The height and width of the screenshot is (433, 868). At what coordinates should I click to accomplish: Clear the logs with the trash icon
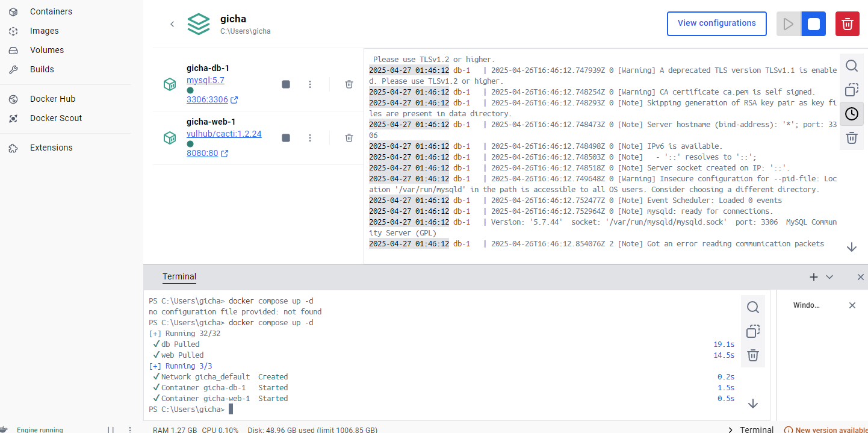pyautogui.click(x=852, y=138)
